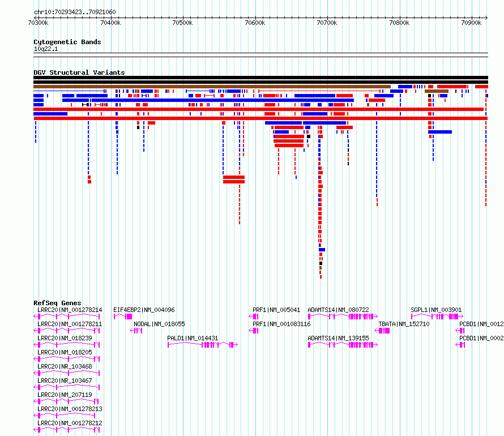Select the LRRC20|NM_207119 transcript label
The height and width of the screenshot is (436, 504).
pos(65,395)
